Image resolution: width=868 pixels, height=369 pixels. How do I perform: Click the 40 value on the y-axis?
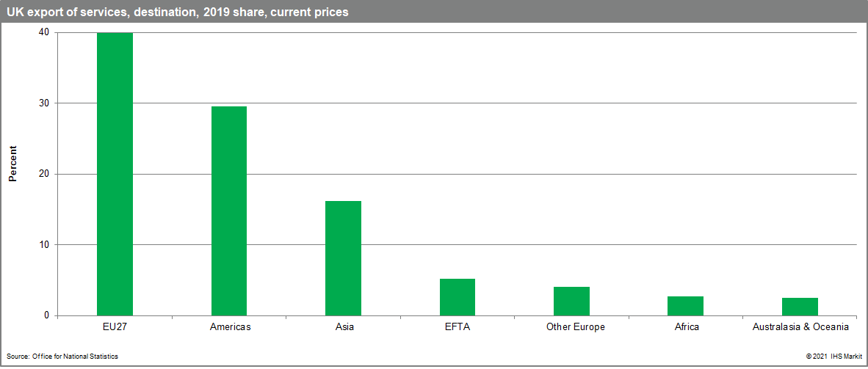pyautogui.click(x=44, y=32)
